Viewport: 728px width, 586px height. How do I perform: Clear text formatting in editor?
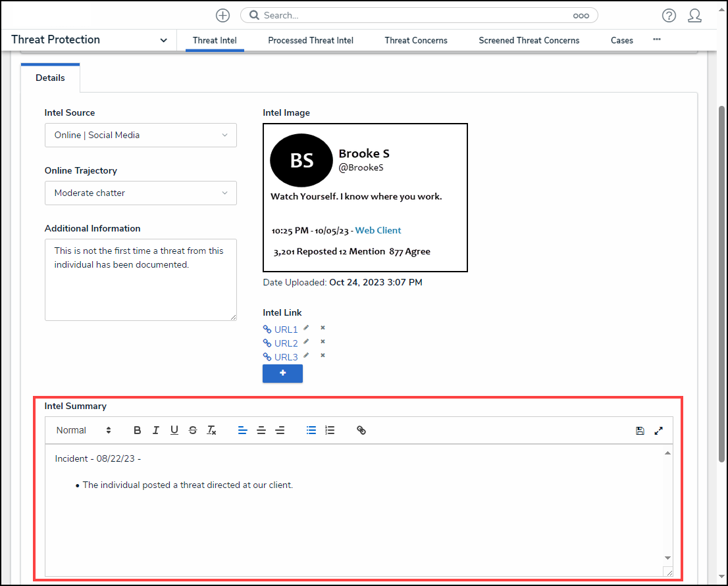click(211, 430)
